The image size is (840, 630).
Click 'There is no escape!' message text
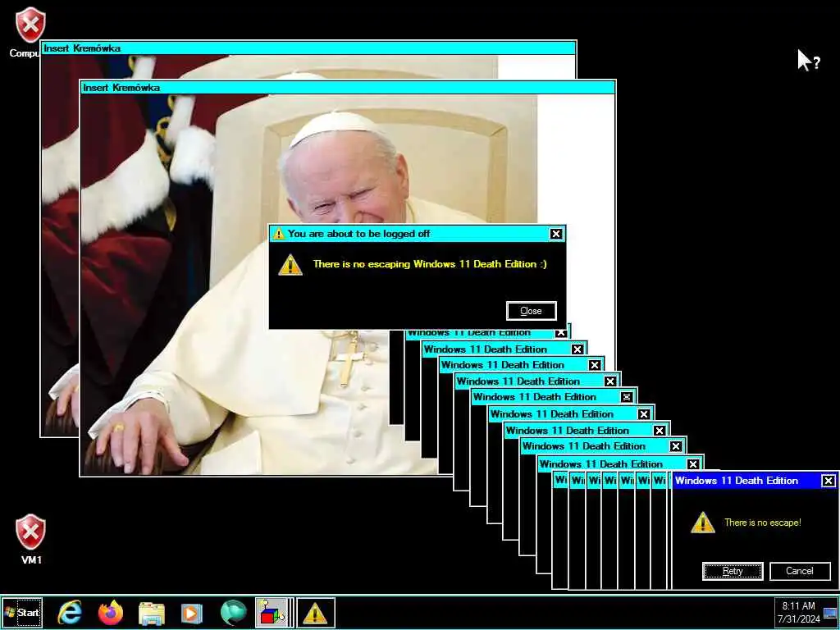763,523
